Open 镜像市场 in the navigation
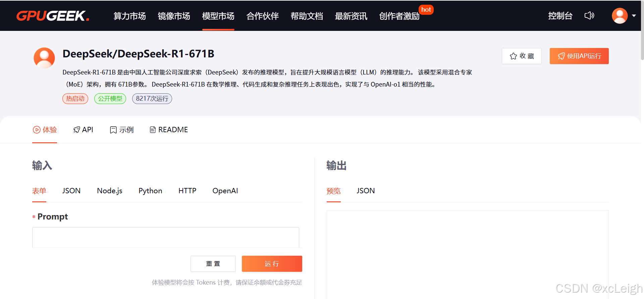Image resolution: width=644 pixels, height=299 pixels. [x=174, y=16]
